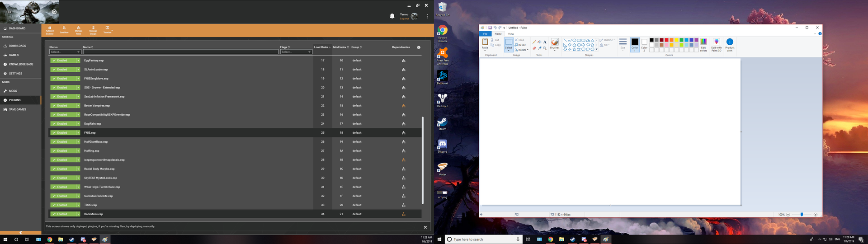Pick red color swatch in Paint

coord(666,40)
